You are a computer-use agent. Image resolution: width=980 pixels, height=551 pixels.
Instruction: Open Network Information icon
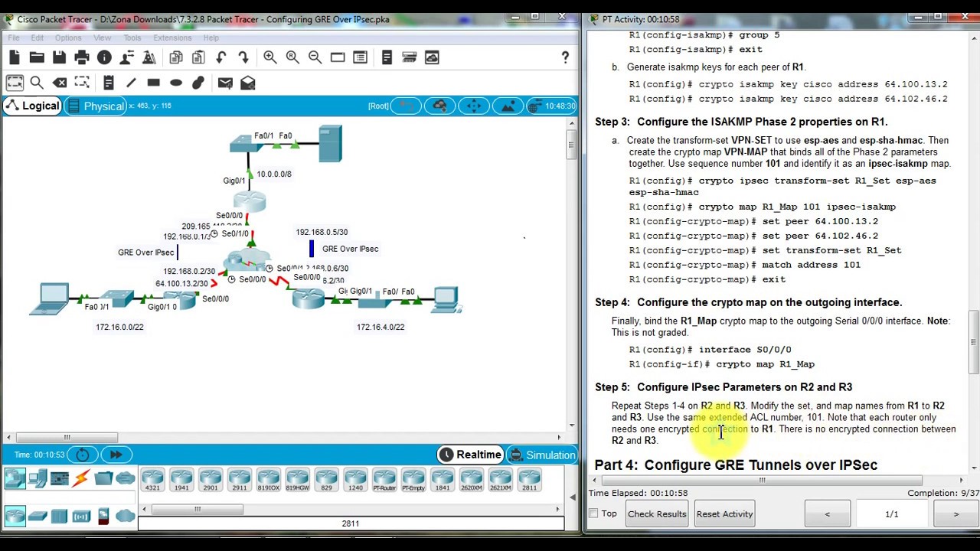coord(104,57)
